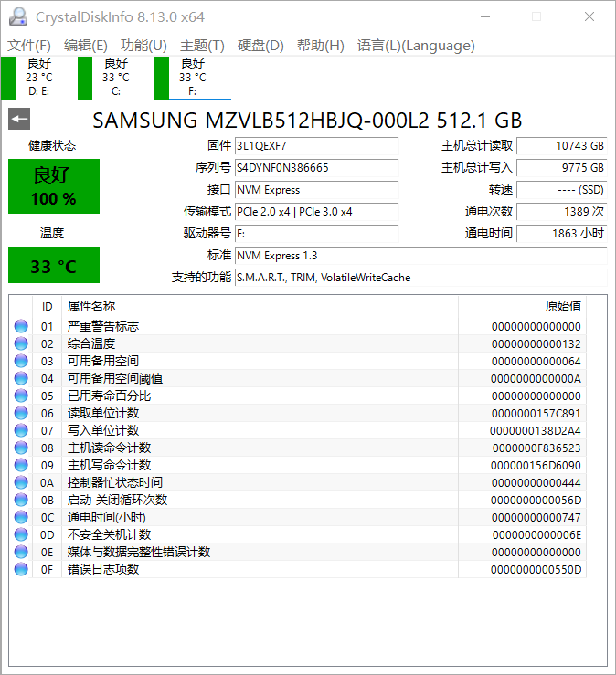
Task: Click raw value 0000000000747
Action: tap(536, 518)
